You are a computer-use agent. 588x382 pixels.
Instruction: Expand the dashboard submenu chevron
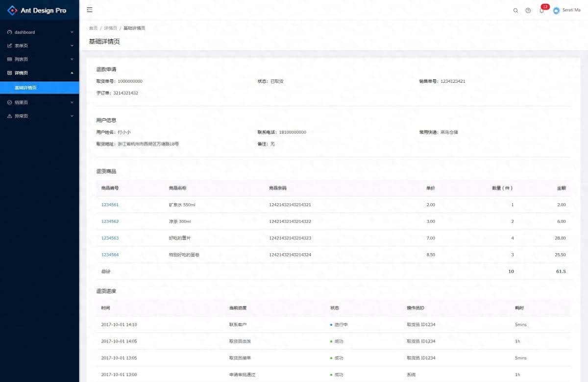click(x=72, y=32)
